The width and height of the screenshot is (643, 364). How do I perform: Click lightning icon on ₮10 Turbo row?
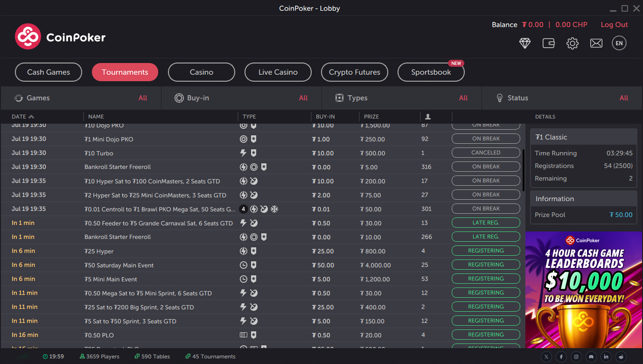pos(243,153)
